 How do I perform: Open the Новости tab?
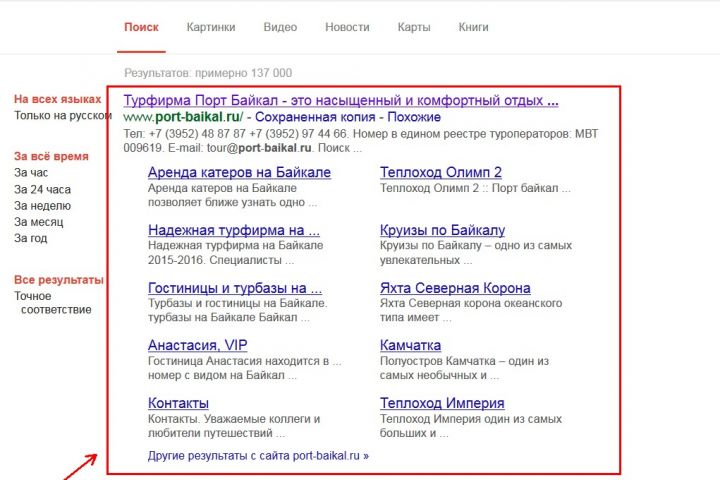click(x=347, y=27)
